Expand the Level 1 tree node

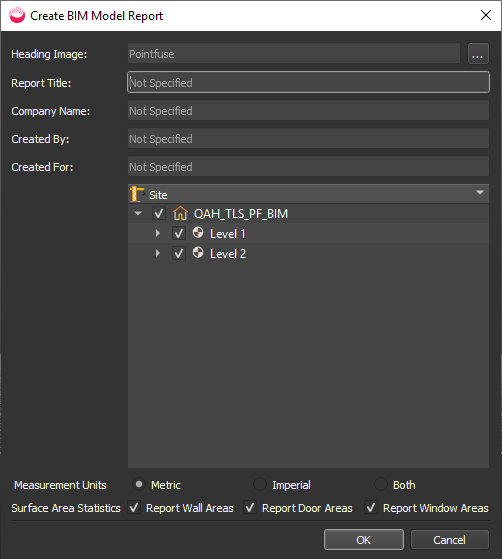(158, 234)
